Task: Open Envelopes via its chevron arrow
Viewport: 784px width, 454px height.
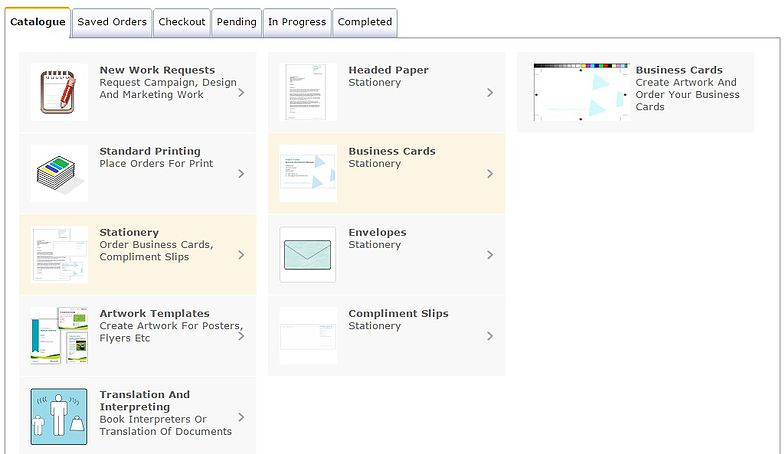Action: click(x=490, y=255)
